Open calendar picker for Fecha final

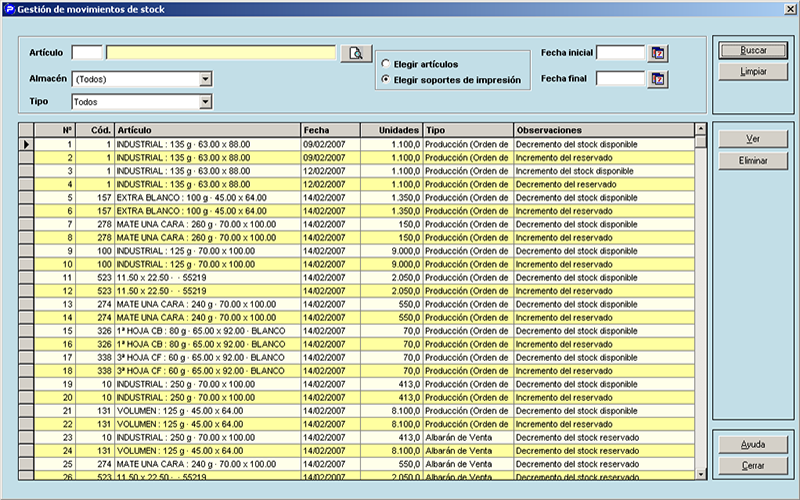658,79
